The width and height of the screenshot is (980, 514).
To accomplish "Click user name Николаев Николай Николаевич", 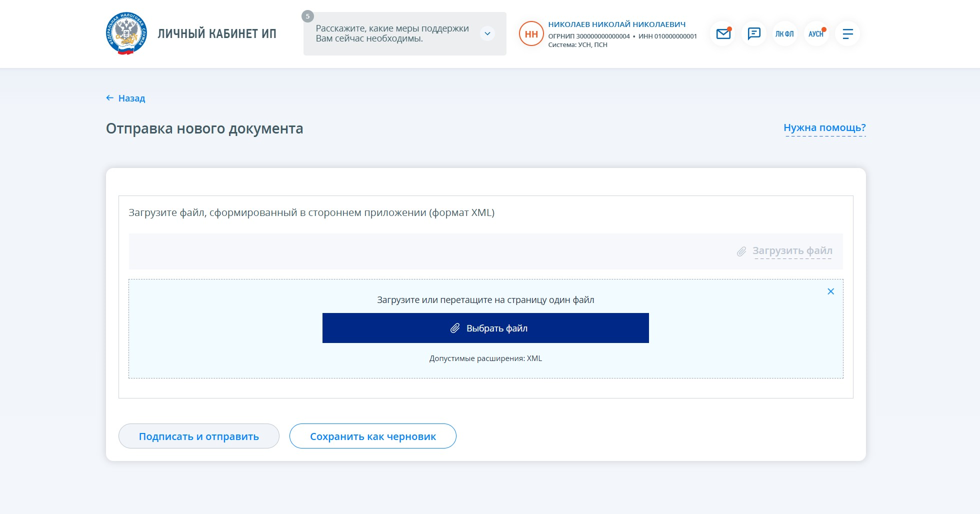I will tap(616, 24).
